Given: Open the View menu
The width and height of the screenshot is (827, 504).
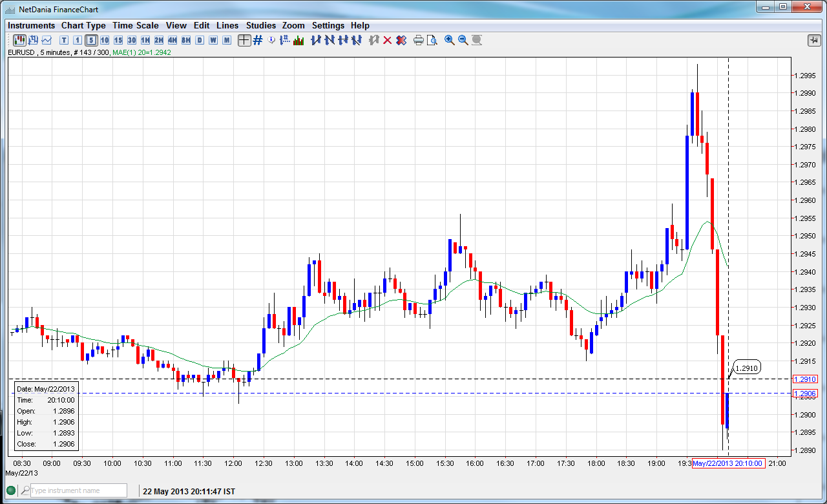Looking at the screenshot, I should click(x=176, y=25).
